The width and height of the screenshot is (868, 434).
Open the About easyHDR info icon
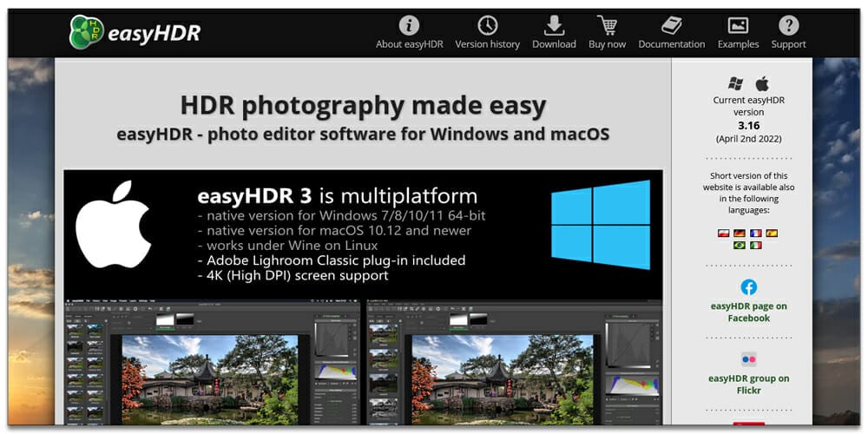point(409,25)
